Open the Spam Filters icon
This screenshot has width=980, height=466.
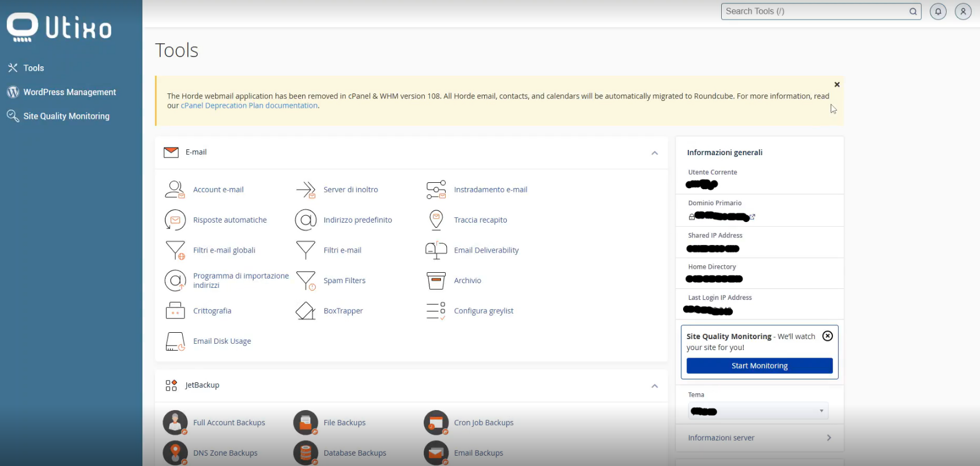coord(306,281)
